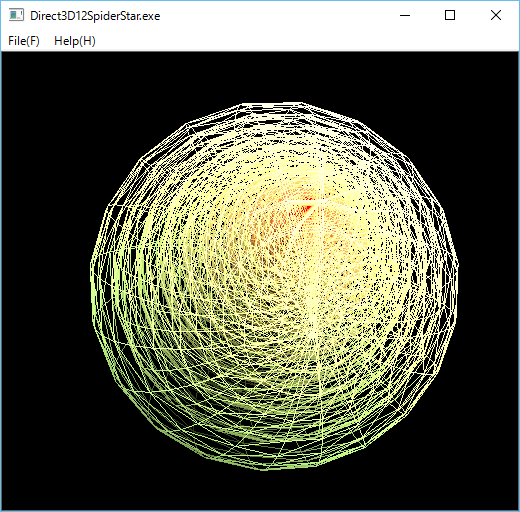Click the black background left of the sphere

[46, 280]
